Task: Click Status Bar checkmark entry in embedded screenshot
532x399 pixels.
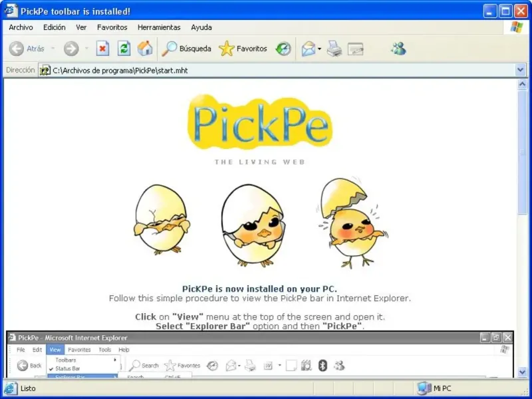Action: click(68, 368)
